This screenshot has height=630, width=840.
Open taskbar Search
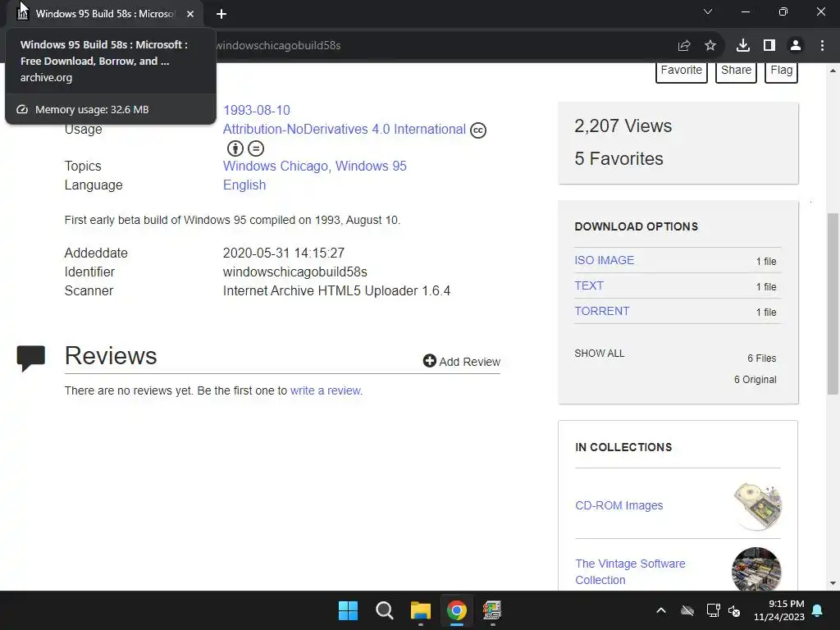(x=384, y=610)
